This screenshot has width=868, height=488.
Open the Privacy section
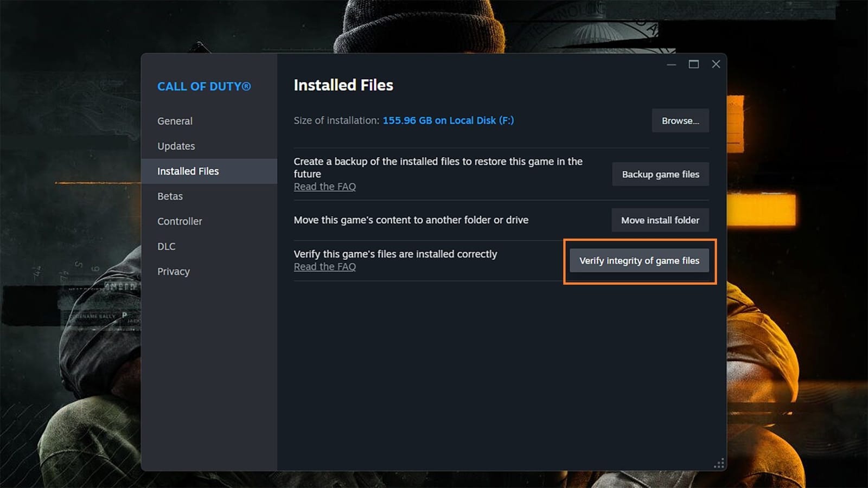173,271
